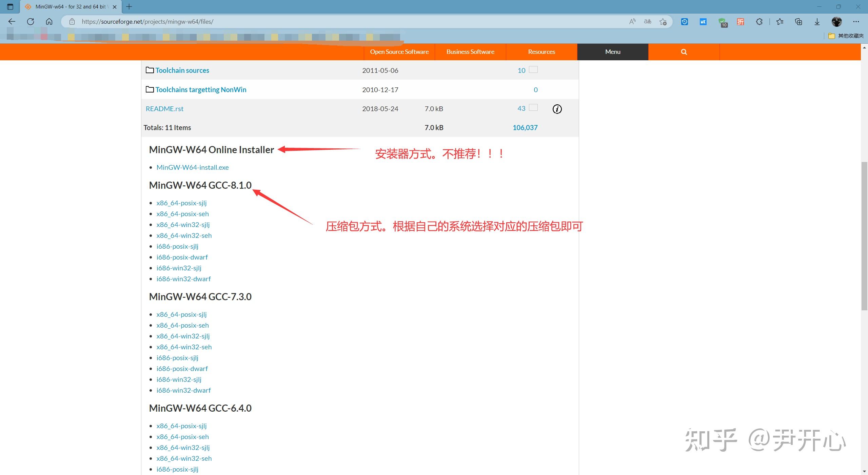Image resolution: width=868 pixels, height=475 pixels.
Task: Download GCC-7.3.0 x86_64-posix-seh
Action: coord(182,325)
